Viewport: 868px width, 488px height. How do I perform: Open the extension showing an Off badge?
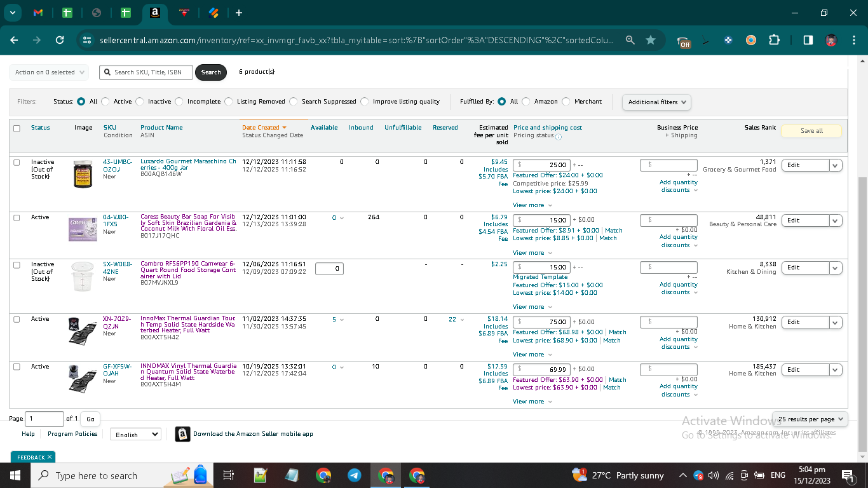684,41
